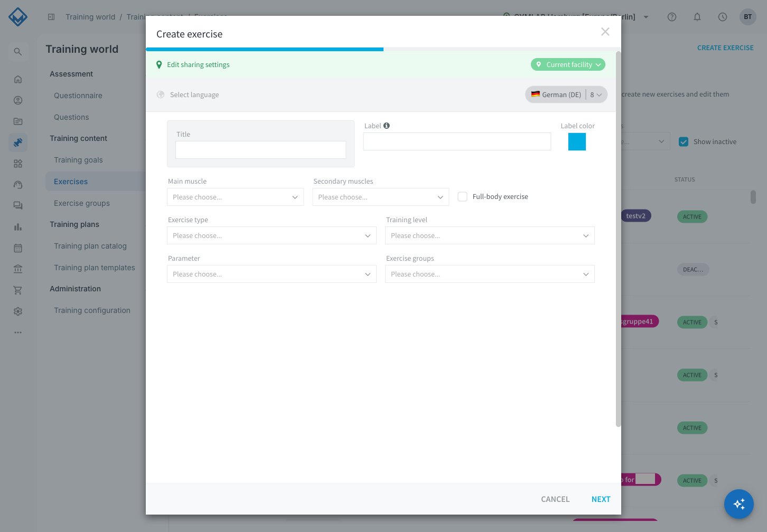Open the chat bubbles icon in the sidebar

click(x=18, y=206)
